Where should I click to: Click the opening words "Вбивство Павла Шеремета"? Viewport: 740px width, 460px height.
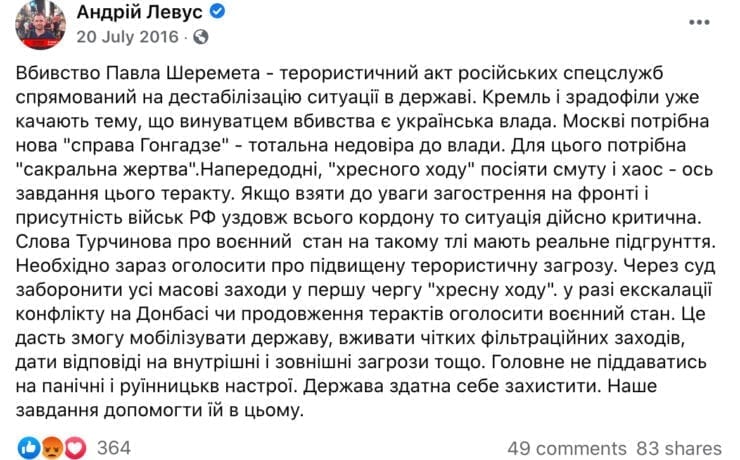(138, 73)
